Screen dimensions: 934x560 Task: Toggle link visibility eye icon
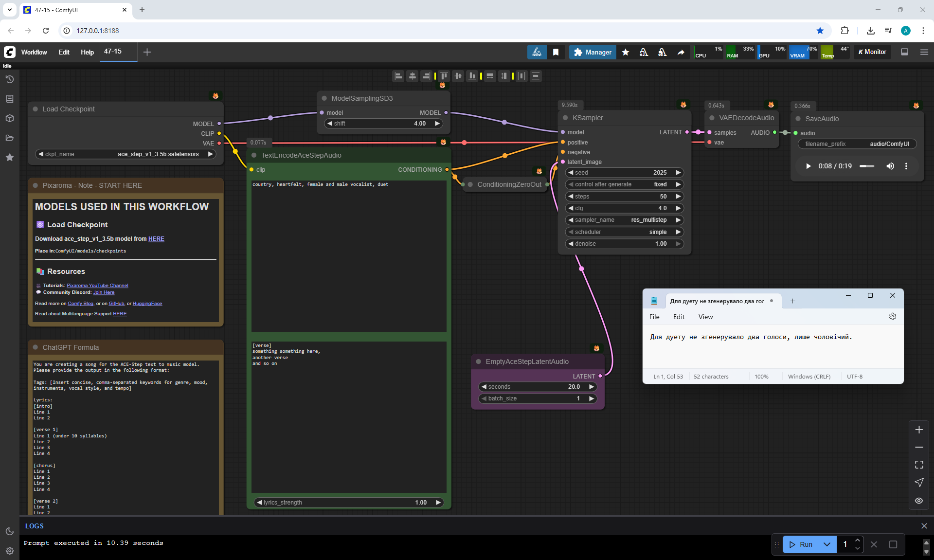[918, 501]
